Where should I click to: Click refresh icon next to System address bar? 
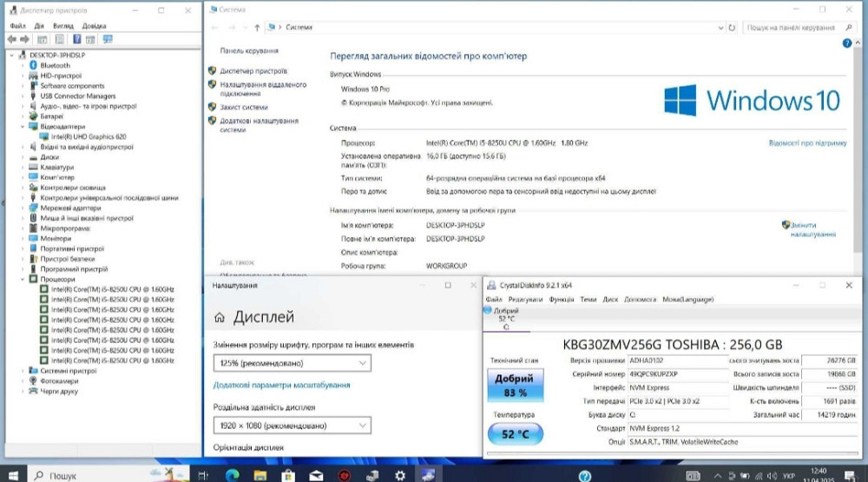click(x=732, y=27)
